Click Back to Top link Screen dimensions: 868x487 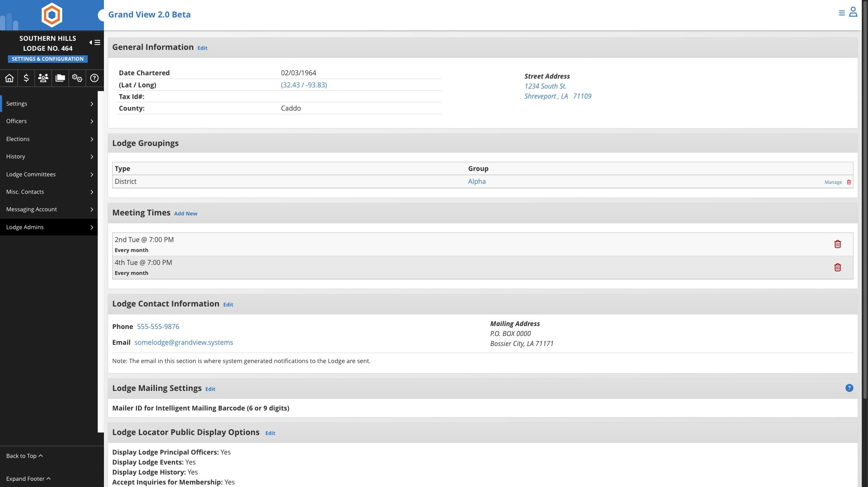pyautogui.click(x=25, y=456)
